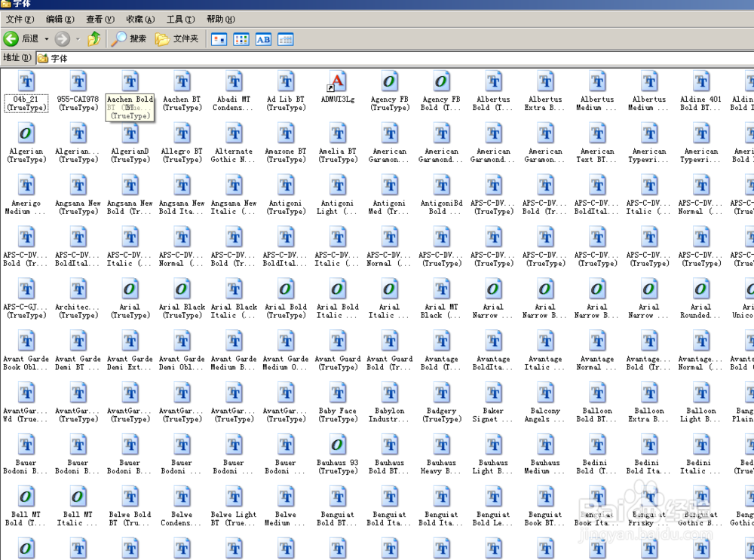
Task: Select the AB Similarity view icon
Action: [x=263, y=39]
